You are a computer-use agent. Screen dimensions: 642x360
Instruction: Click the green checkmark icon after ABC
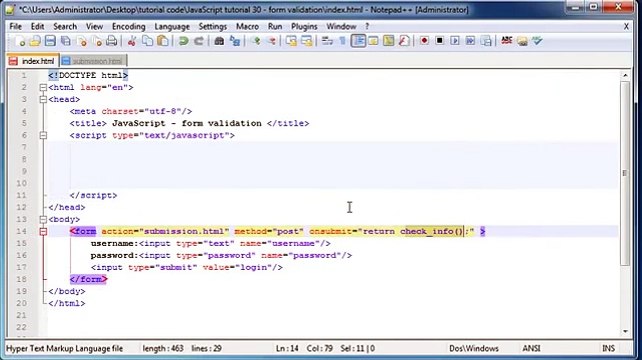pyautogui.click(x=537, y=41)
